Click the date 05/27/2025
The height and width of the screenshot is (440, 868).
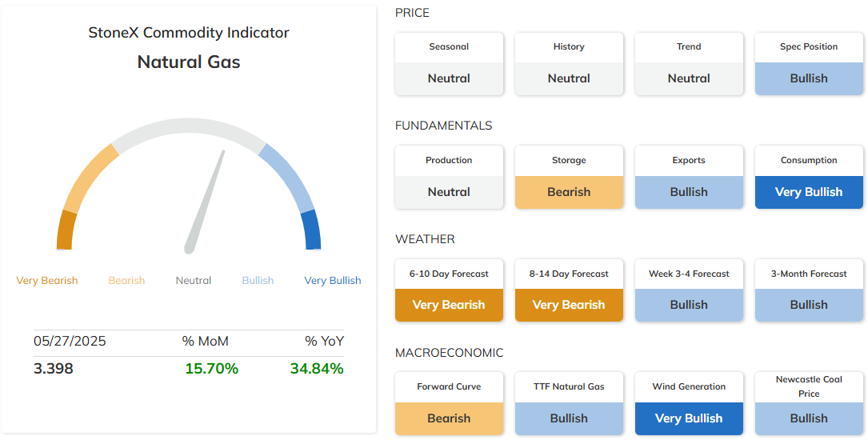click(x=70, y=341)
